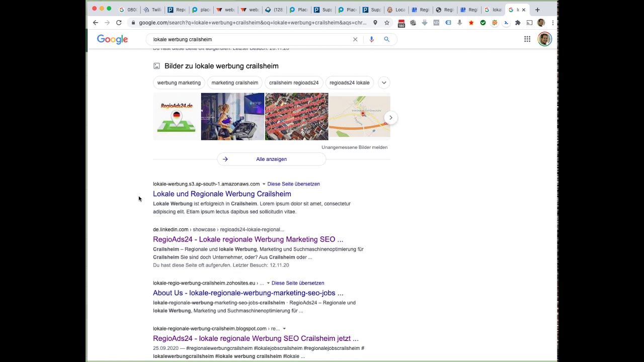Open a new tab with plus button
This screenshot has width=644, height=362.
537,10
